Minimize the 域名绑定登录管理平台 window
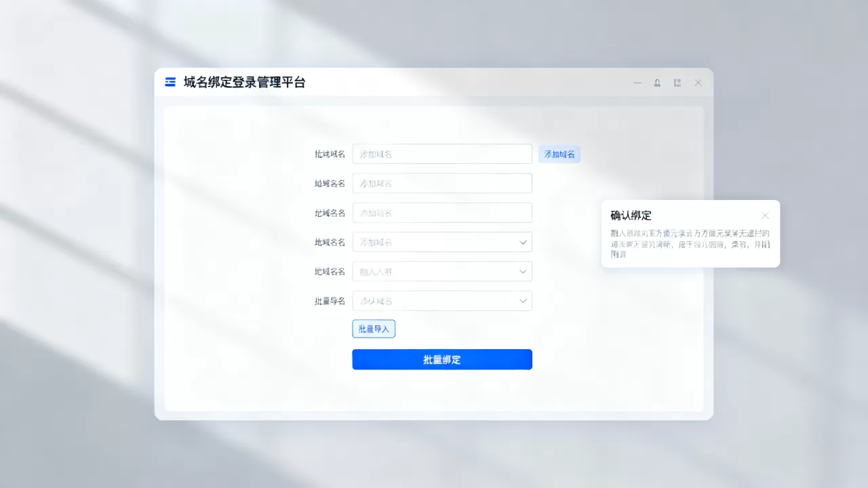Image resolution: width=868 pixels, height=488 pixels. 637,83
